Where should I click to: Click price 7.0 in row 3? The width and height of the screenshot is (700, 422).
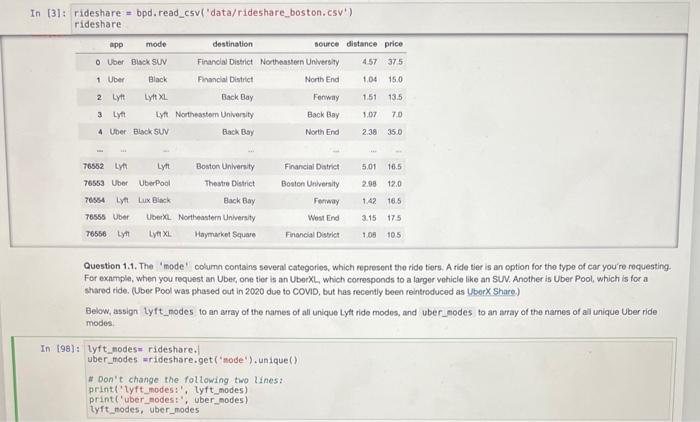pos(397,115)
